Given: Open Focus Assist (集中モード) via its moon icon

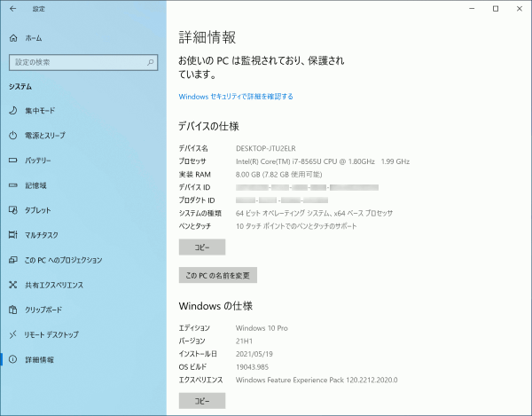Looking at the screenshot, I should click(13, 111).
